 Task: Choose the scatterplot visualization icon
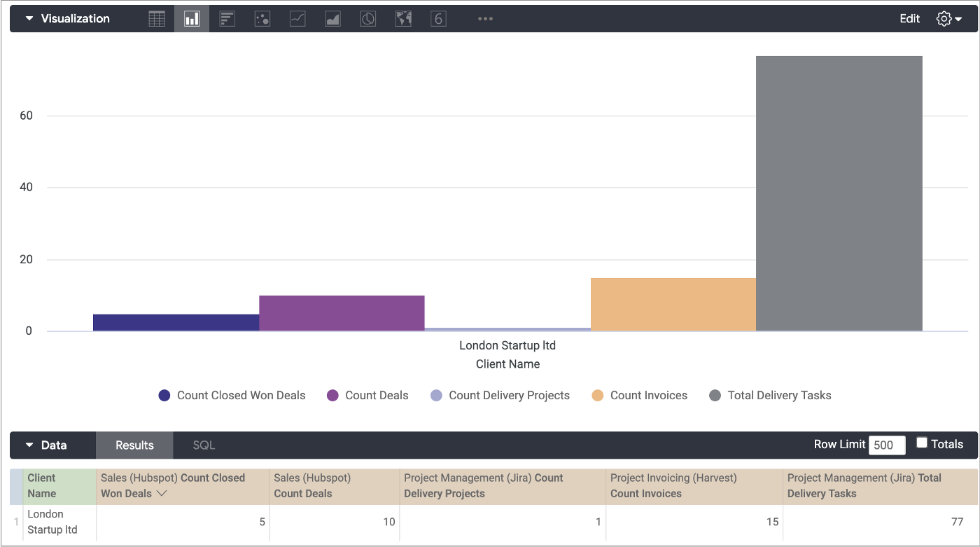tap(262, 19)
